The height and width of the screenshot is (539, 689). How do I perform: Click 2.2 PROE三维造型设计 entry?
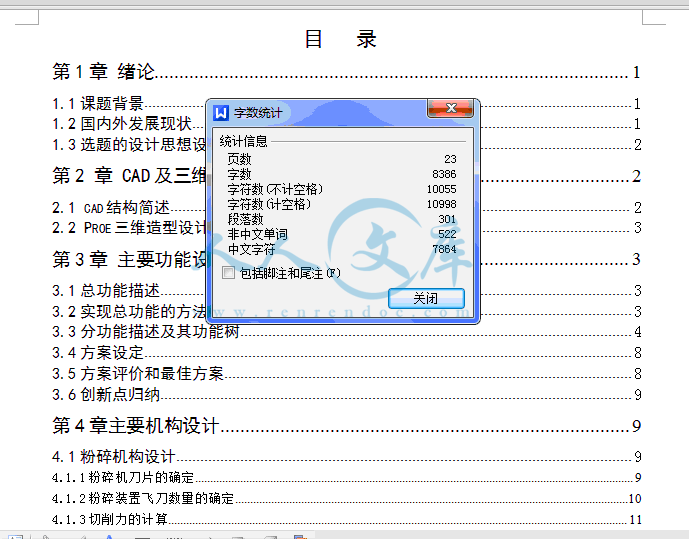click(x=129, y=228)
